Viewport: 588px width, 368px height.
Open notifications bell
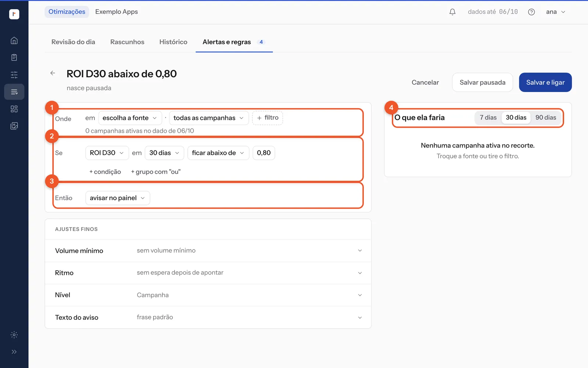point(452,12)
